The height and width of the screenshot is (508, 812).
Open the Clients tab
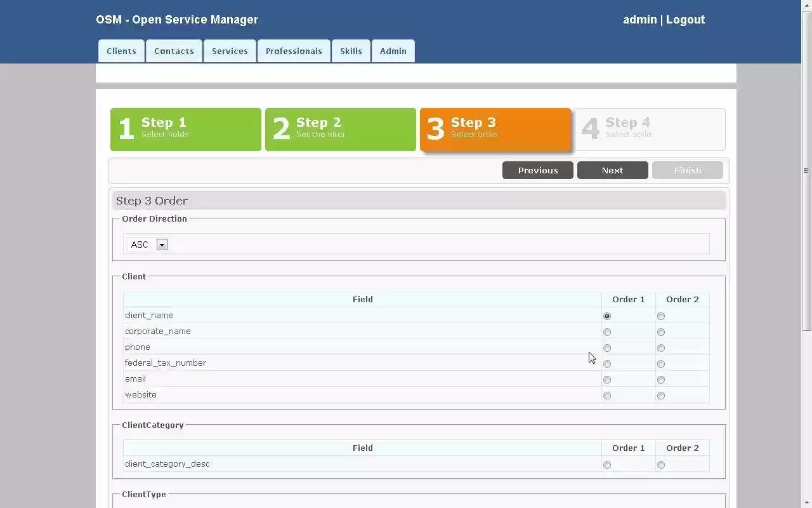click(121, 51)
